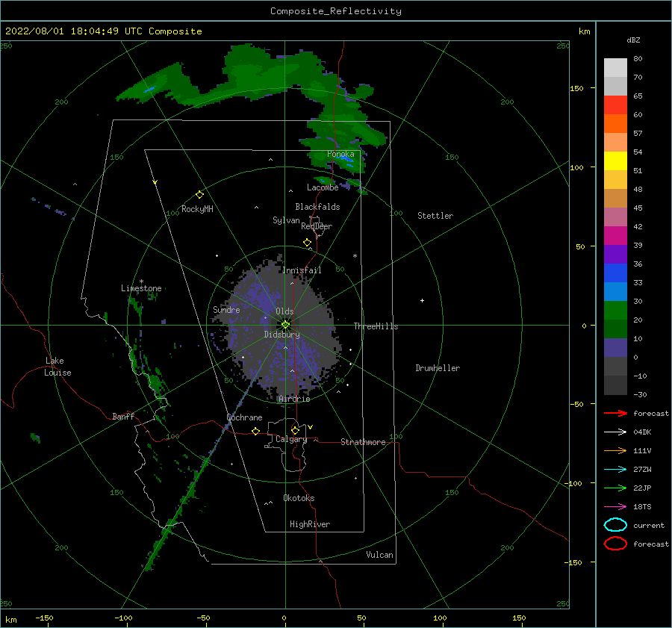Image resolution: width=672 pixels, height=628 pixels.
Task: Click the HighRiver label
Action: 310,524
